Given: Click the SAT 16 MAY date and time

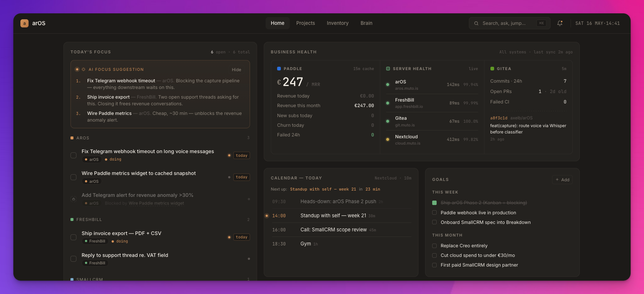Looking at the screenshot, I should (598, 23).
